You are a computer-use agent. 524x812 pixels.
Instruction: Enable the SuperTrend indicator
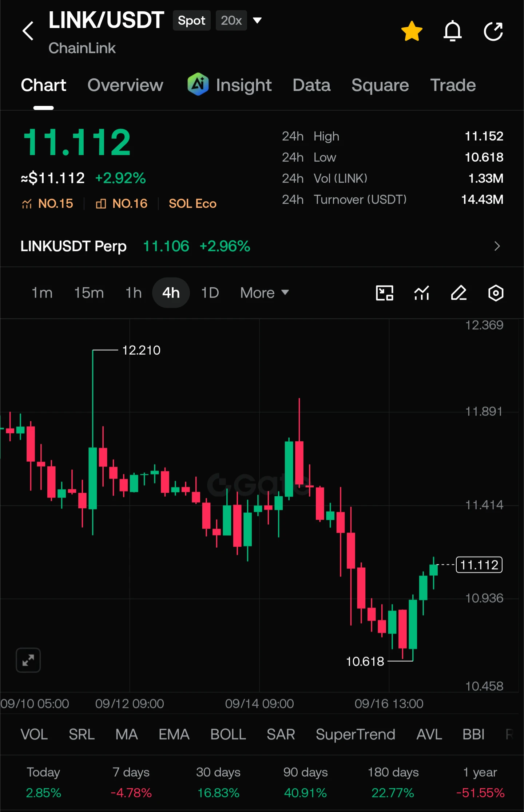pyautogui.click(x=356, y=735)
